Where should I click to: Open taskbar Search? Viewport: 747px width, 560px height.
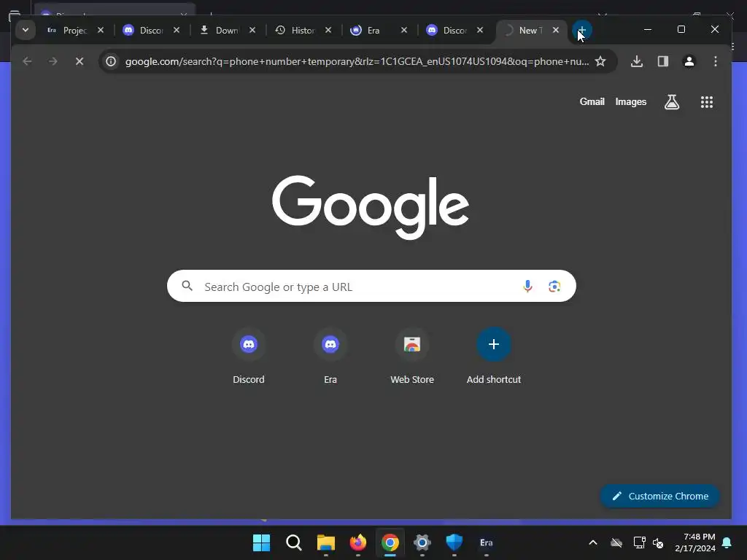pos(293,542)
